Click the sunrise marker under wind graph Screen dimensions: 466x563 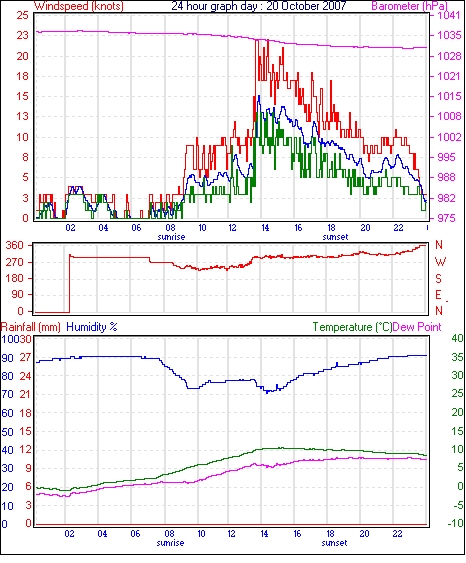(172, 237)
